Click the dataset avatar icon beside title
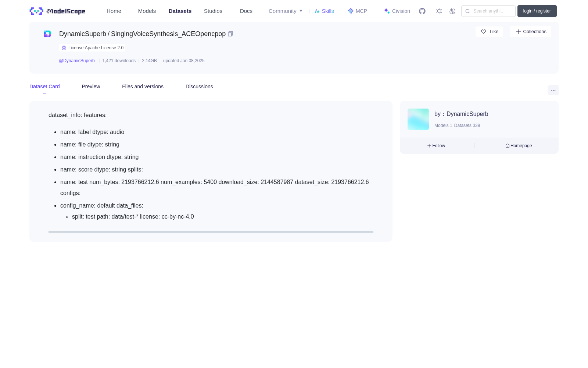The height and width of the screenshot is (368, 588). coord(47,34)
